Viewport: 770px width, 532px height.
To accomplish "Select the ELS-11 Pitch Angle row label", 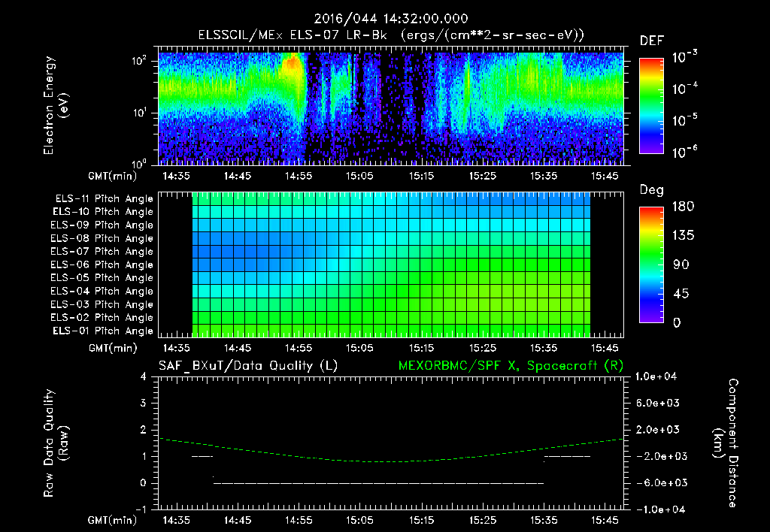I will point(104,199).
